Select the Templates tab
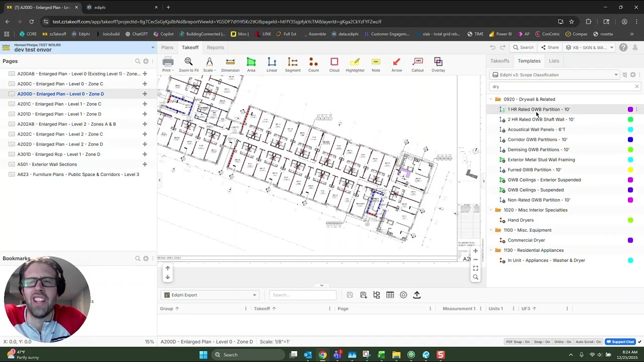 coord(529,61)
